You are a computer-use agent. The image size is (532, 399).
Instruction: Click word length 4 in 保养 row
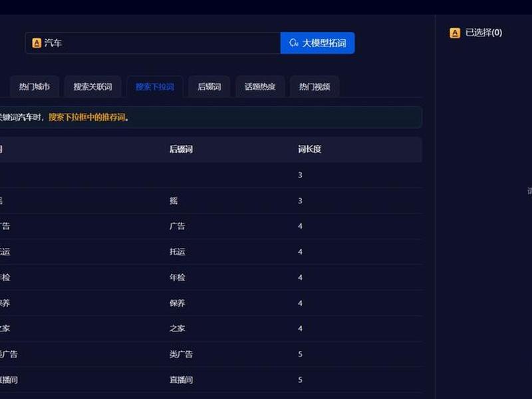click(x=300, y=303)
